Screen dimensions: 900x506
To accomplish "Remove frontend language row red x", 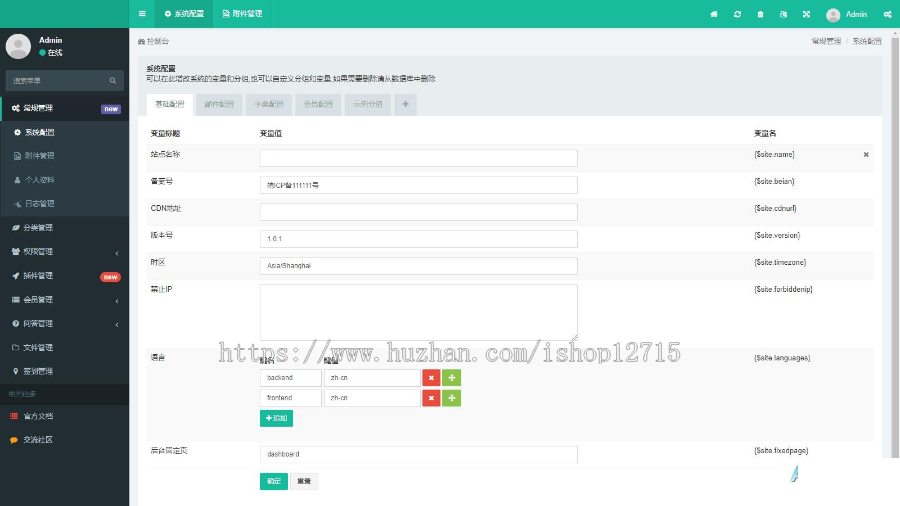I will 431,398.
